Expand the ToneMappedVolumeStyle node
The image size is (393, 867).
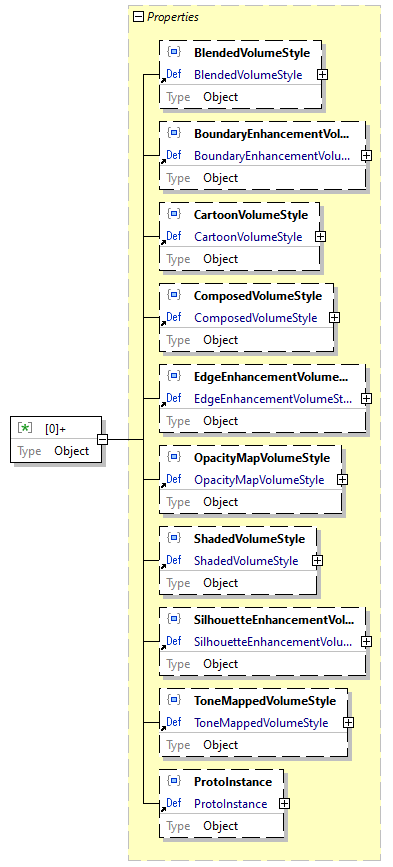tap(348, 723)
